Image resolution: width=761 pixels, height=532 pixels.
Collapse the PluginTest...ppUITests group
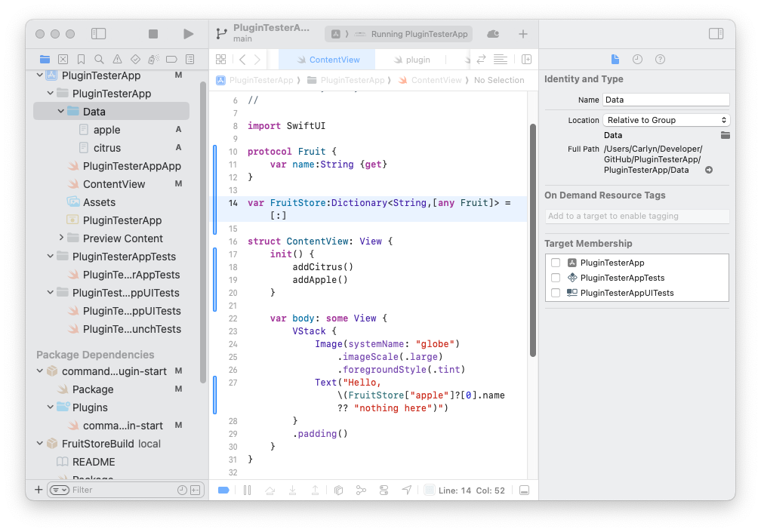51,292
